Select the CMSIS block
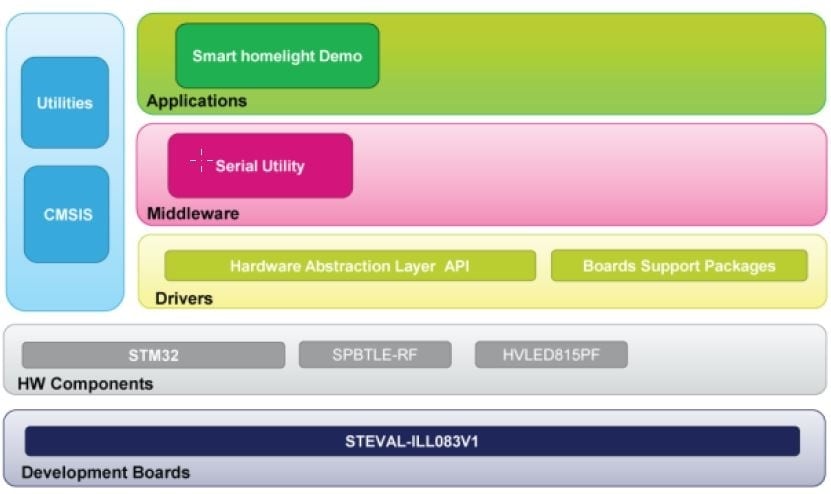This screenshot has width=831, height=494. click(66, 214)
